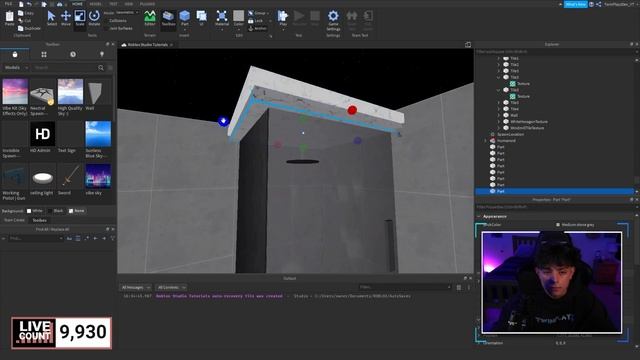The image size is (640, 360).
Task: Click the Toolbox filter options icon
Action: [x=110, y=68]
